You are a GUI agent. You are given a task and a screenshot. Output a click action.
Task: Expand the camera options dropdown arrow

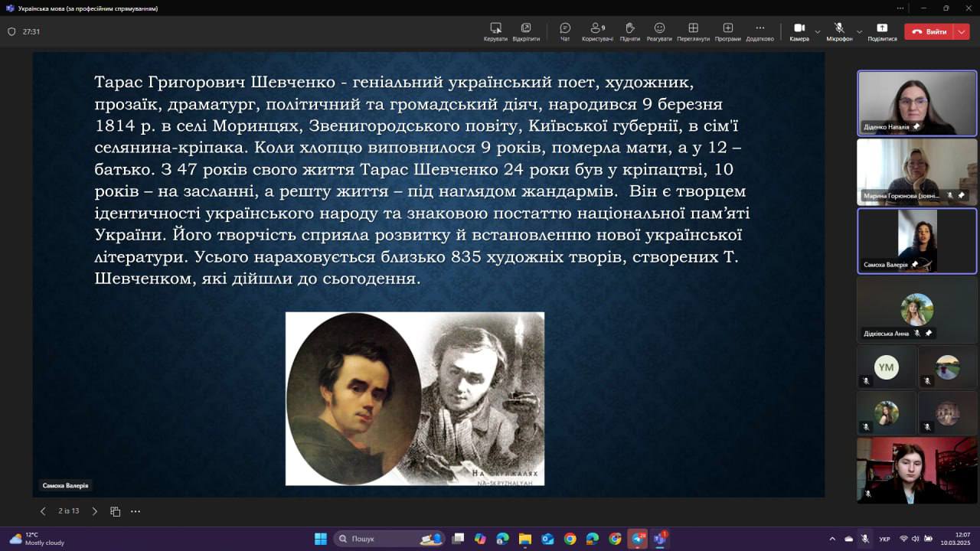pos(818,32)
